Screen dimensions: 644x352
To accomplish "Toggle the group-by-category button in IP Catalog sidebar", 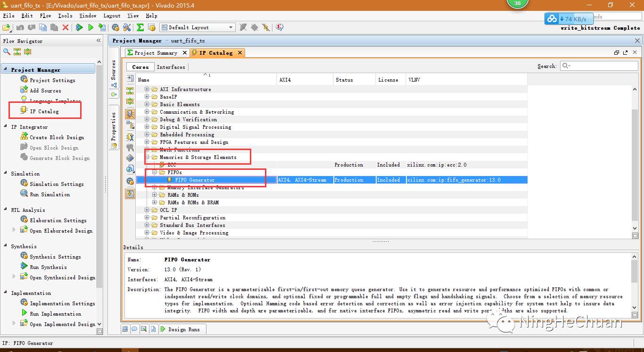I will pos(130,114).
